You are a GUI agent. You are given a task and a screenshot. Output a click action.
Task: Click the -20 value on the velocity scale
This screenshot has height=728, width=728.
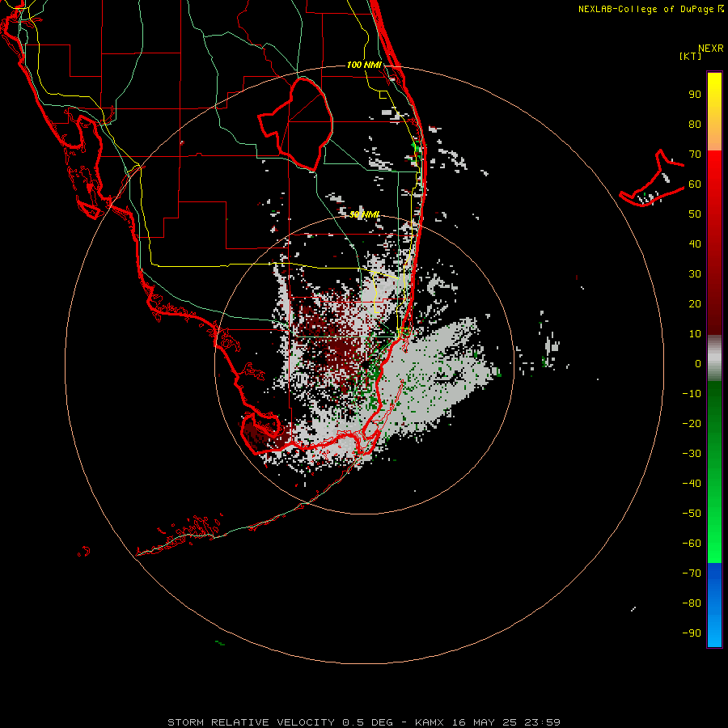click(692, 423)
